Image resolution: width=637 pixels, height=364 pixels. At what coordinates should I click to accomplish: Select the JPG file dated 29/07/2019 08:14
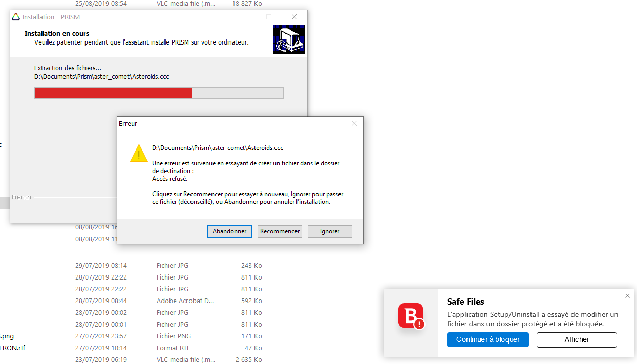173,266
